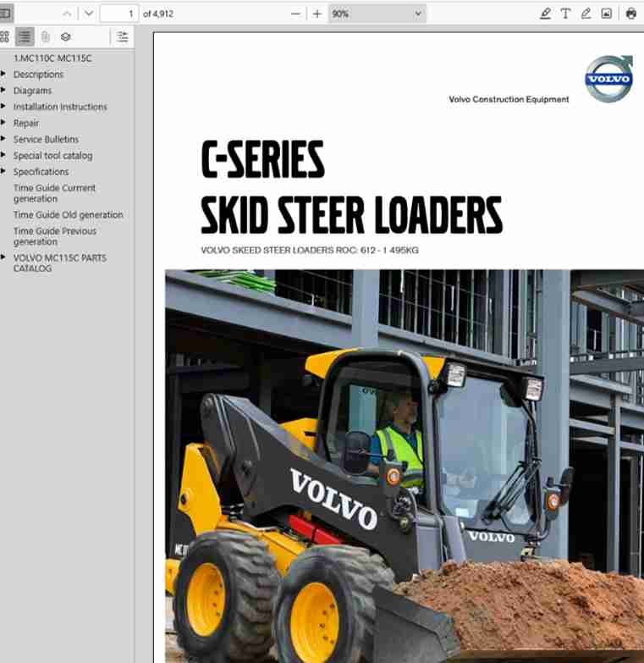
Task: Zoom out with the minus button
Action: pyautogui.click(x=295, y=14)
